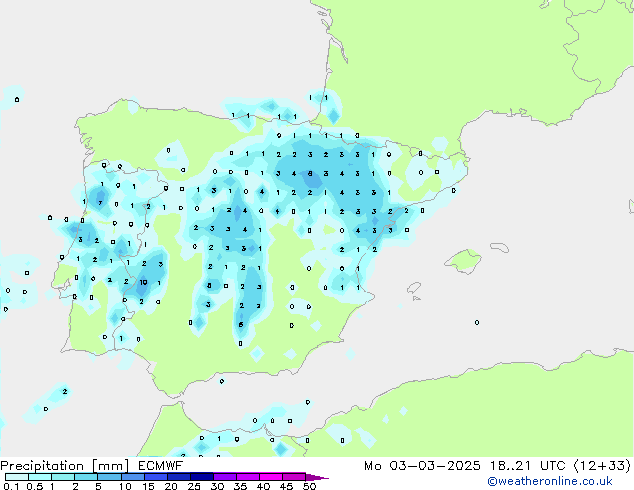Screen dimensions: 634x490
Task: Click the Mallorca island on the map
Action: (x=463, y=261)
